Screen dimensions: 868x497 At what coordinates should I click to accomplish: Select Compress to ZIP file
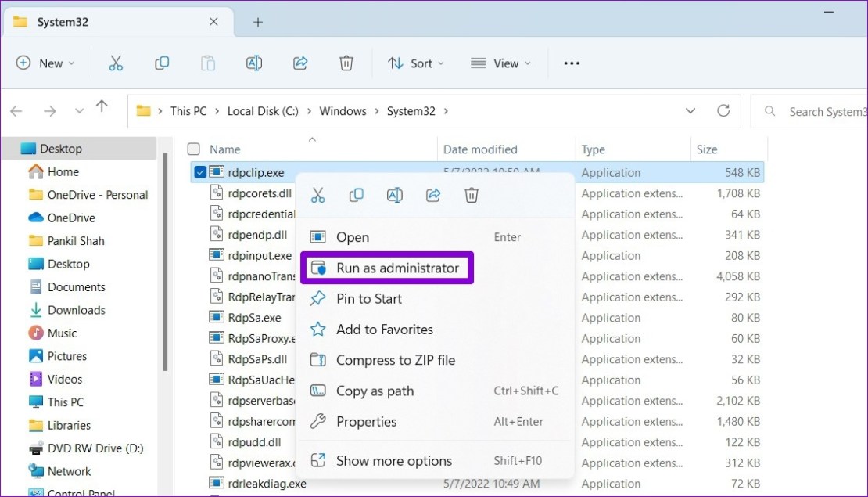click(435, 360)
